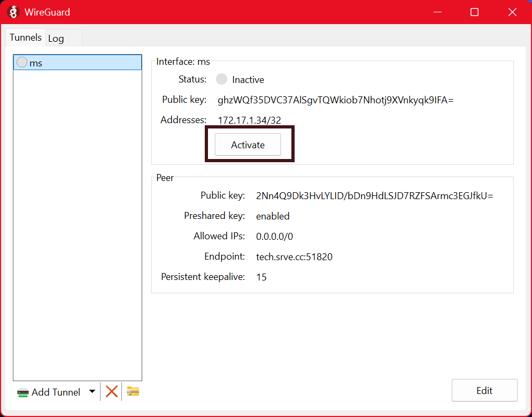Switch to the Log tab
The width and height of the screenshot is (532, 417).
pyautogui.click(x=56, y=39)
